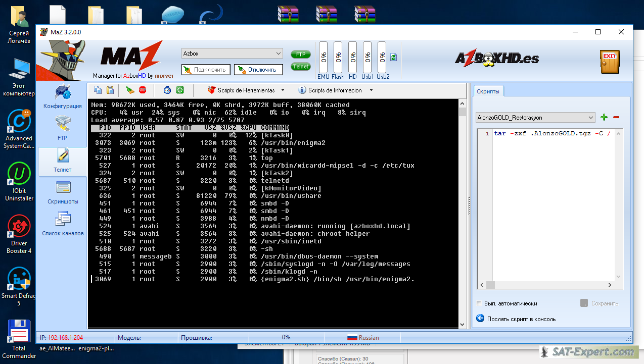Click the Load average line in console
Image resolution: width=644 pixels, height=364 pixels.
tap(168, 120)
